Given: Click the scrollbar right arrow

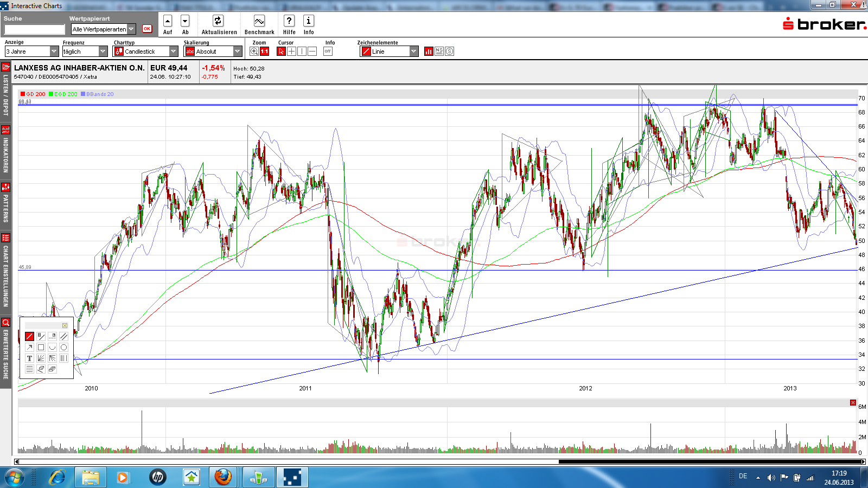Looking at the screenshot, I should [863, 462].
